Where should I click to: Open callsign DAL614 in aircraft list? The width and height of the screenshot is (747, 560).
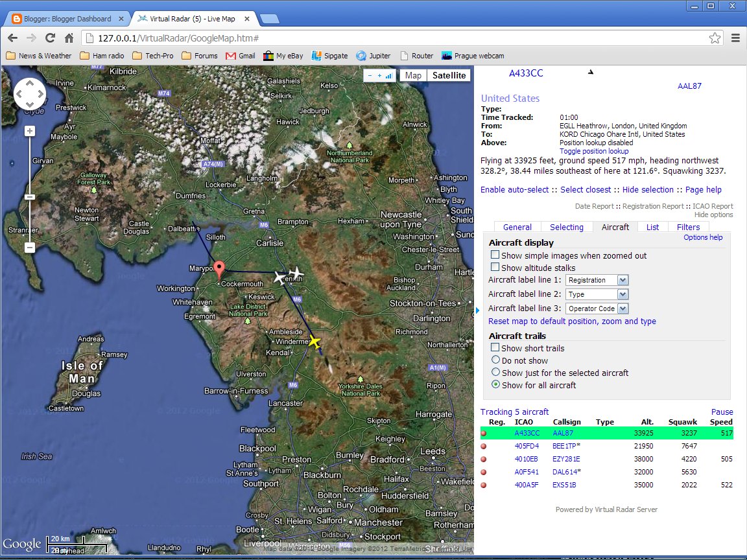565,472
